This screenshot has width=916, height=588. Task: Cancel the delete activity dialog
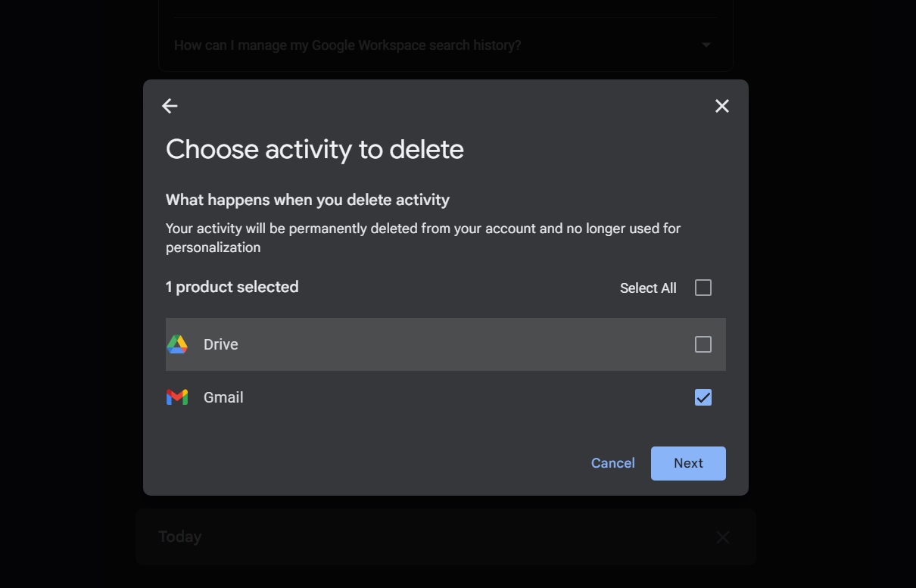613,463
